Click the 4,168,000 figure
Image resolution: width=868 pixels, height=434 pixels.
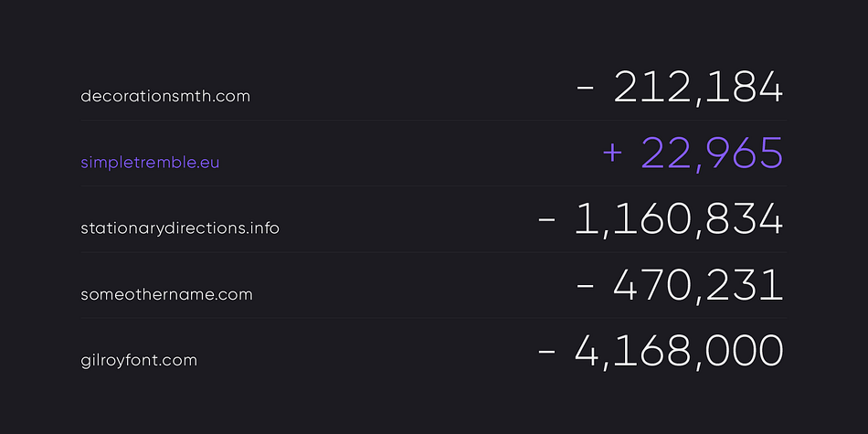coord(679,352)
